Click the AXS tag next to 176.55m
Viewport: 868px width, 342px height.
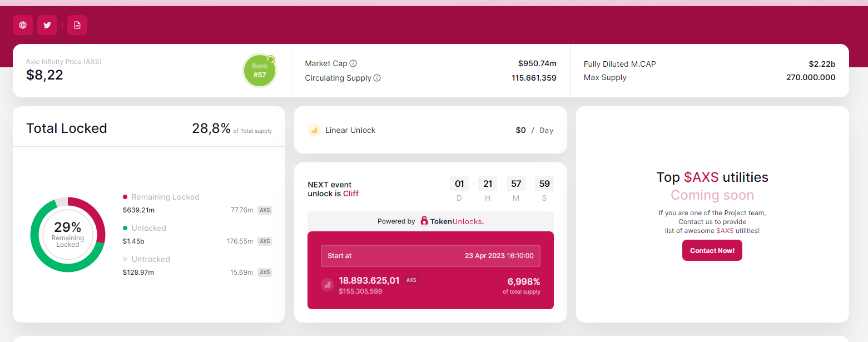265,241
